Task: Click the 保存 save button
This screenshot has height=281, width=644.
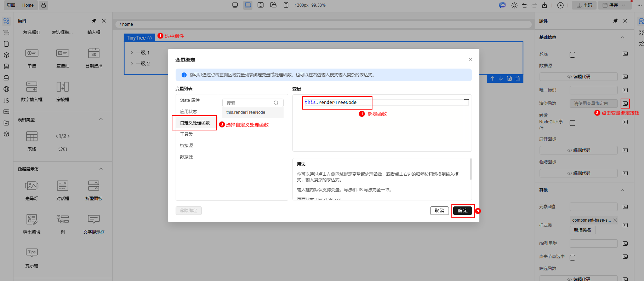Action: point(610,5)
